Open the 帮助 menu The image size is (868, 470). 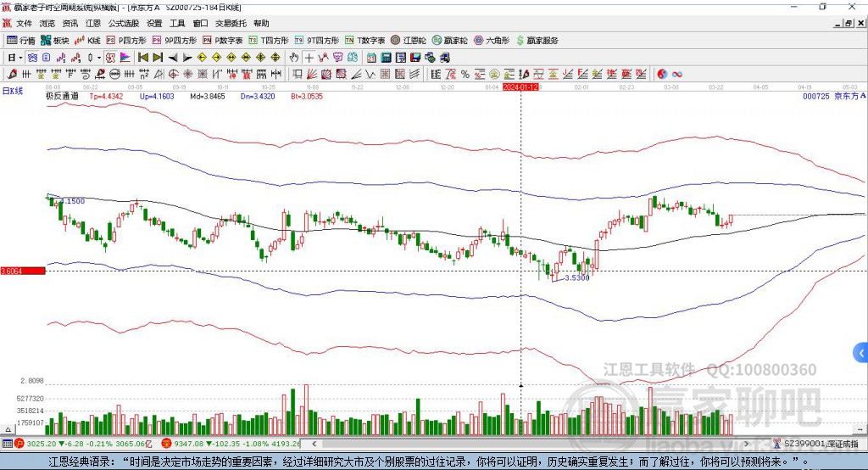coord(261,23)
